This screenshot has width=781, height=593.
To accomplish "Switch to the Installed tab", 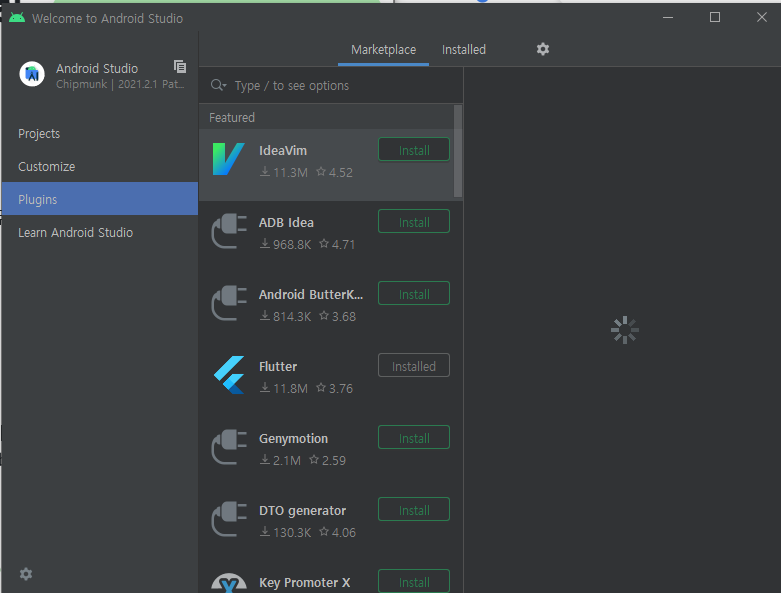I will (x=464, y=50).
